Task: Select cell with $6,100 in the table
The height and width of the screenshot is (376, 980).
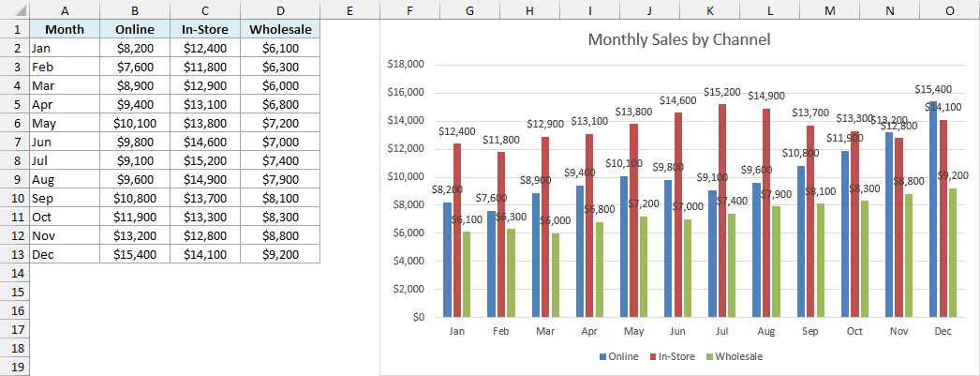Action: pos(280,48)
